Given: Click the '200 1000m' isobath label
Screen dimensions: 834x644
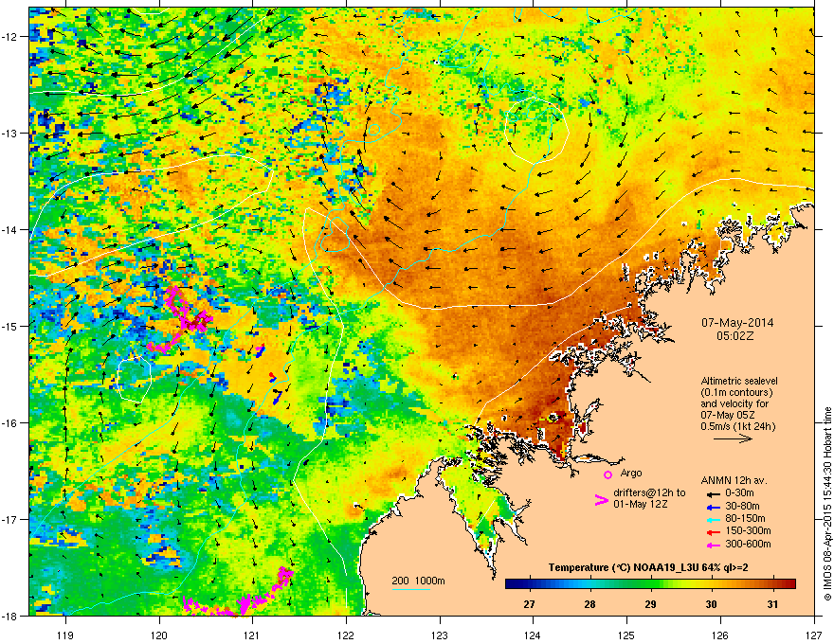Looking at the screenshot, I should coord(418,581).
